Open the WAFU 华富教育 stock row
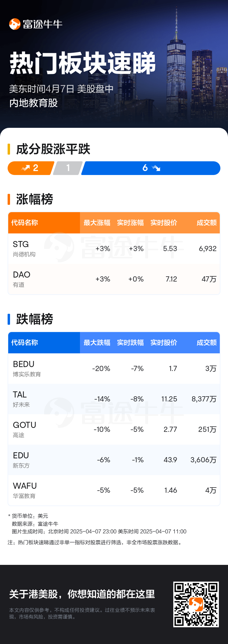228x644 pixels. point(114,490)
